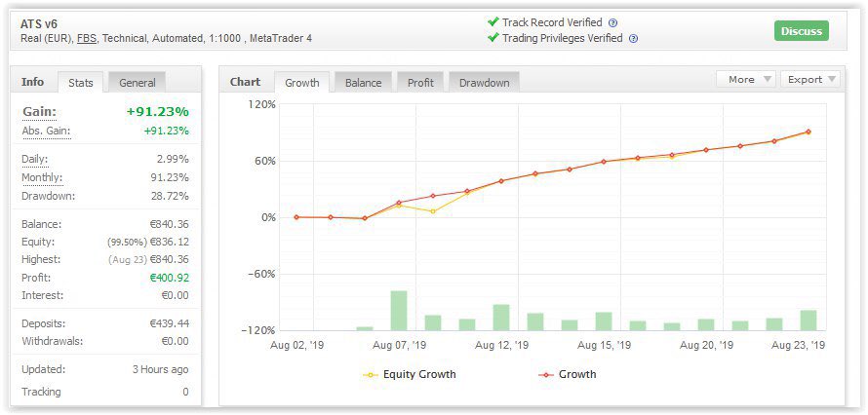The width and height of the screenshot is (868, 415).
Task: Click the +91.23% Gain value
Action: tap(157, 112)
